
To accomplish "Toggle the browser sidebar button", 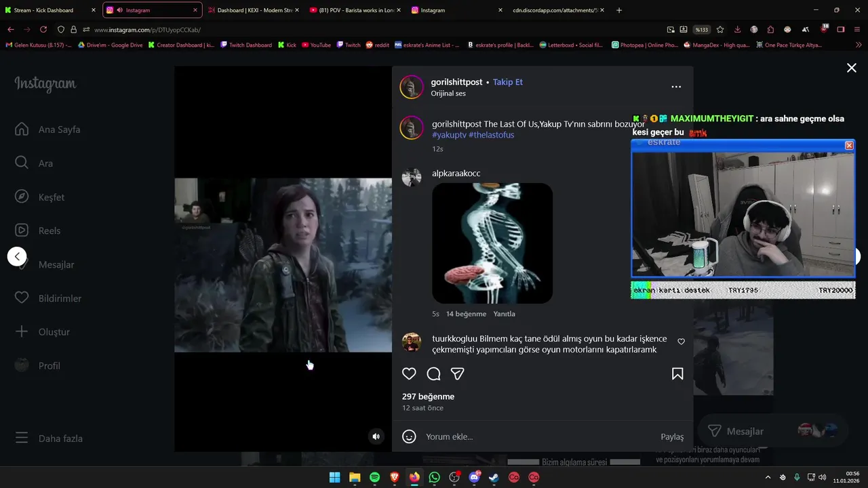I will pos(841,30).
